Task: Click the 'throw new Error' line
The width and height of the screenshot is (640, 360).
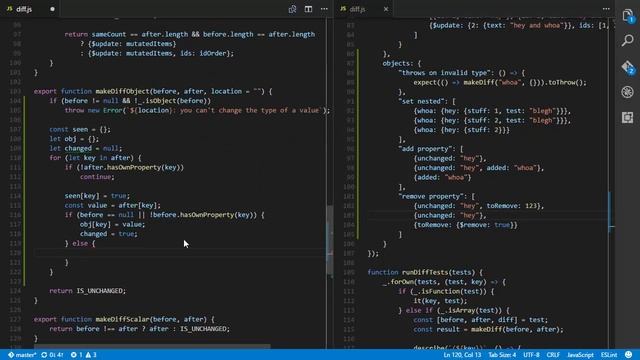Action: point(197,110)
